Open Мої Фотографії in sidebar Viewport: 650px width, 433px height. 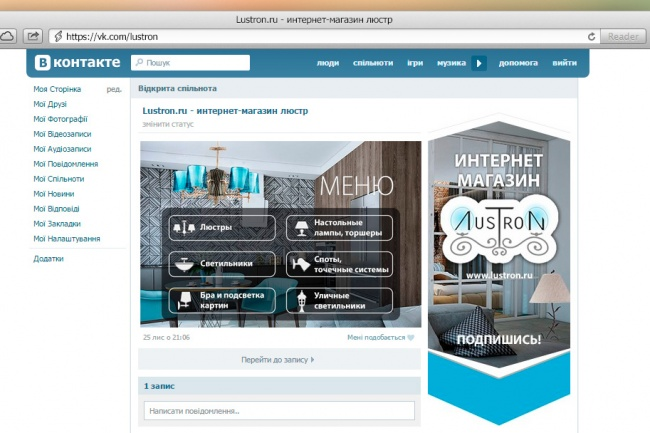point(61,119)
